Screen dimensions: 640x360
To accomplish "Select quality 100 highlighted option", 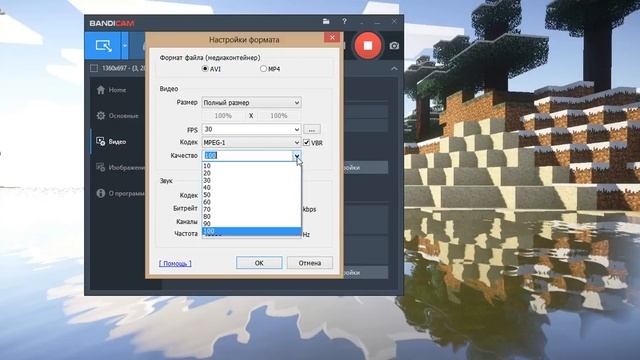I will (251, 231).
